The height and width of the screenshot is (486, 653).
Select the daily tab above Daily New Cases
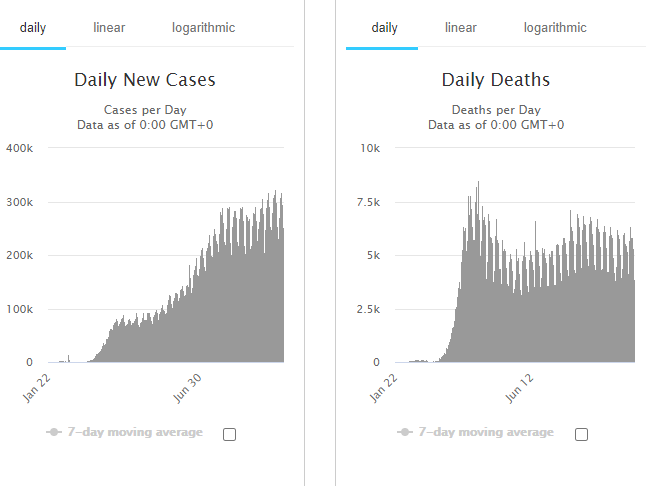33,27
